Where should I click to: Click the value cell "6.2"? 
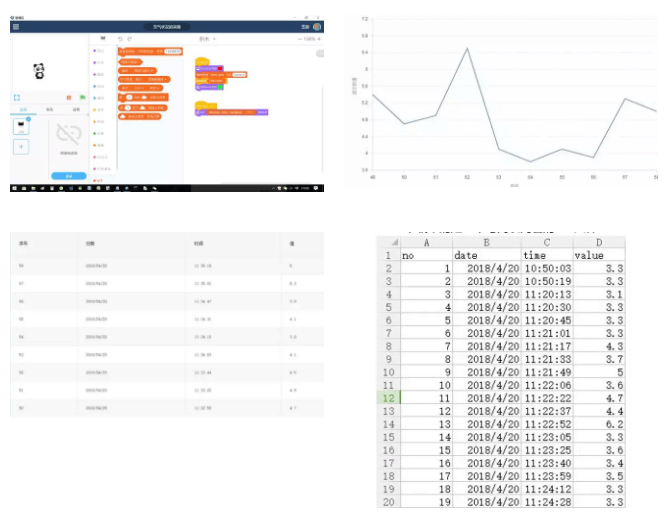pos(599,424)
